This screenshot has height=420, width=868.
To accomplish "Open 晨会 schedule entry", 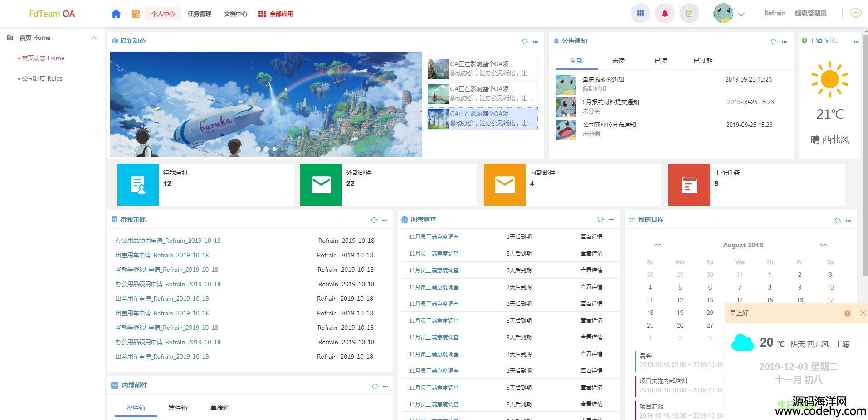I will pos(646,356).
